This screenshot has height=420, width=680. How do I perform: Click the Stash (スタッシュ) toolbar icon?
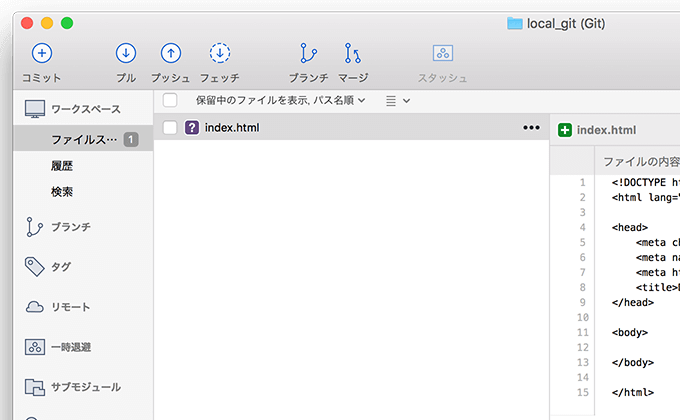pyautogui.click(x=442, y=54)
